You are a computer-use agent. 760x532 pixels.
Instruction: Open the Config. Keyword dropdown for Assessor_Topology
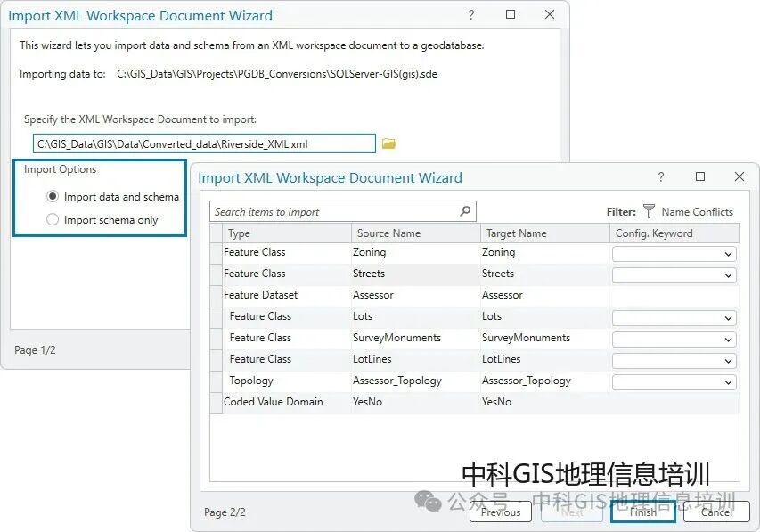(x=674, y=381)
